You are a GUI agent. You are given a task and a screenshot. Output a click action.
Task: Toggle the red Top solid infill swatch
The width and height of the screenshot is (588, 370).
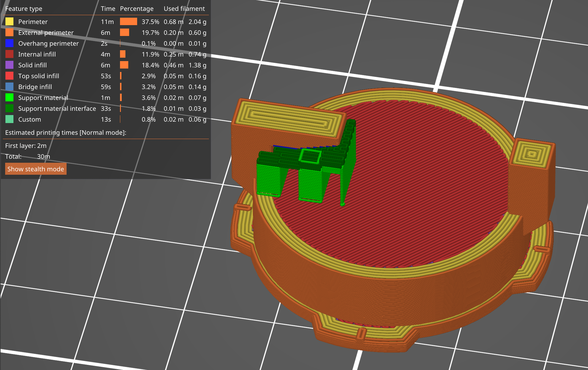click(x=9, y=76)
